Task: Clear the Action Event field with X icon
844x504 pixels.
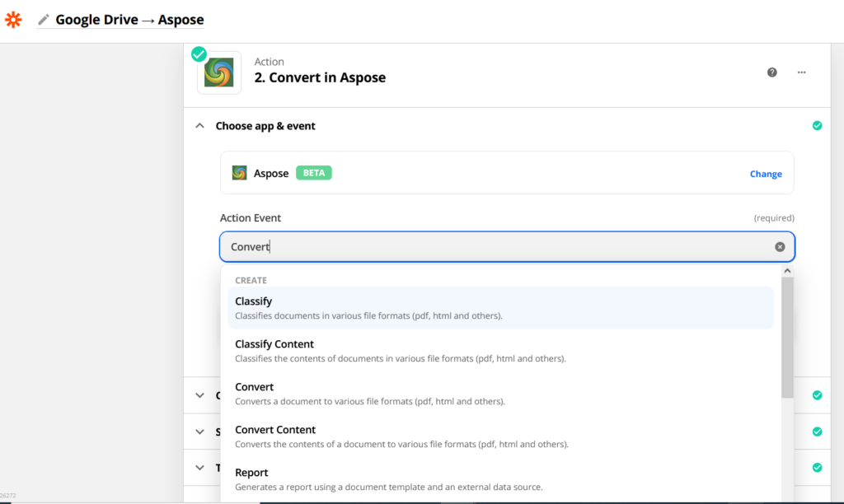Action: (780, 247)
